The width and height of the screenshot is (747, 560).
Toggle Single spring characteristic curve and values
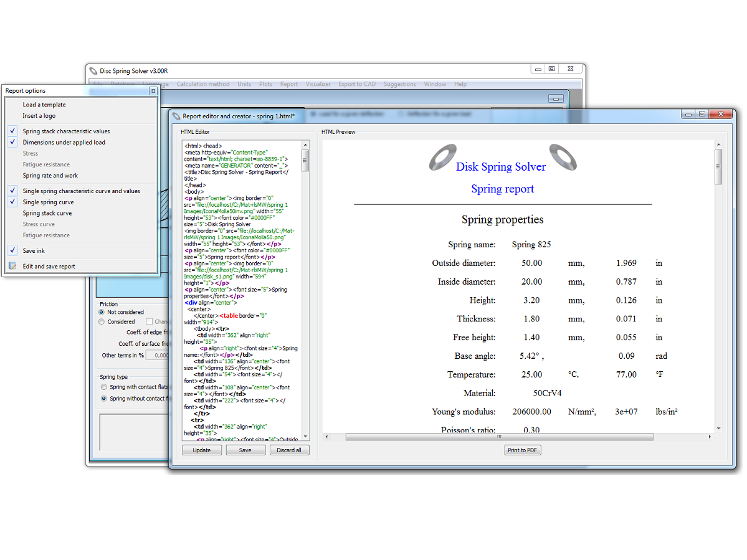13,191
